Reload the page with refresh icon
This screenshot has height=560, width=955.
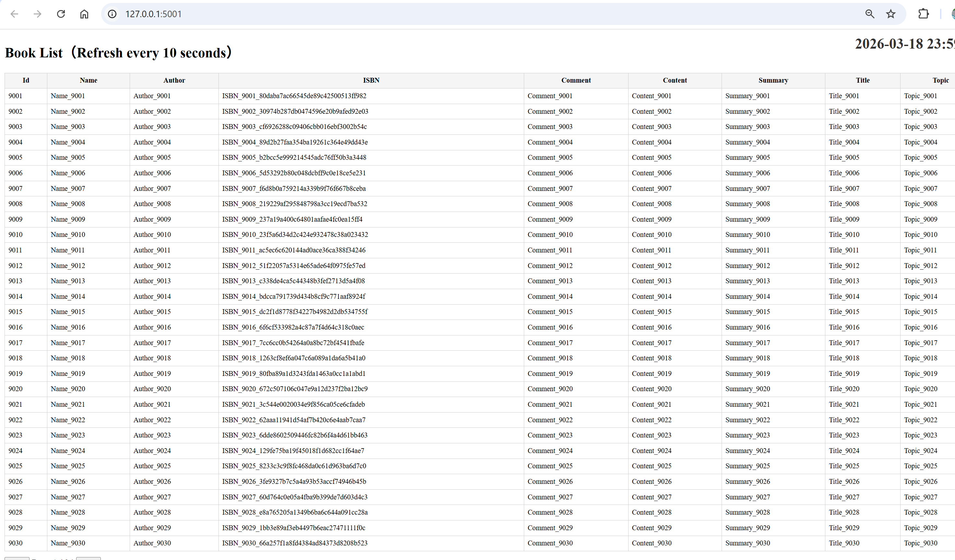pos(61,14)
